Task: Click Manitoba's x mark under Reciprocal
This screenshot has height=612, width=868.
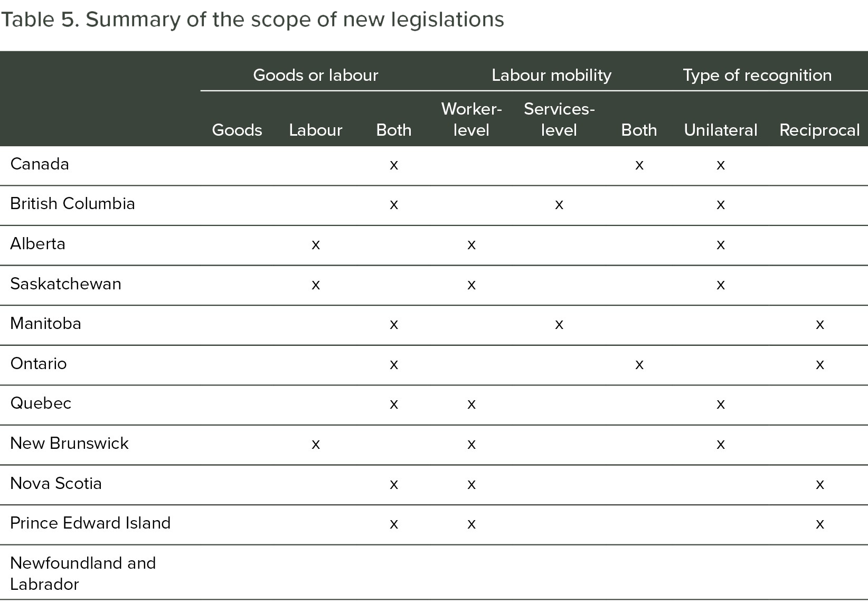Action: click(x=819, y=324)
